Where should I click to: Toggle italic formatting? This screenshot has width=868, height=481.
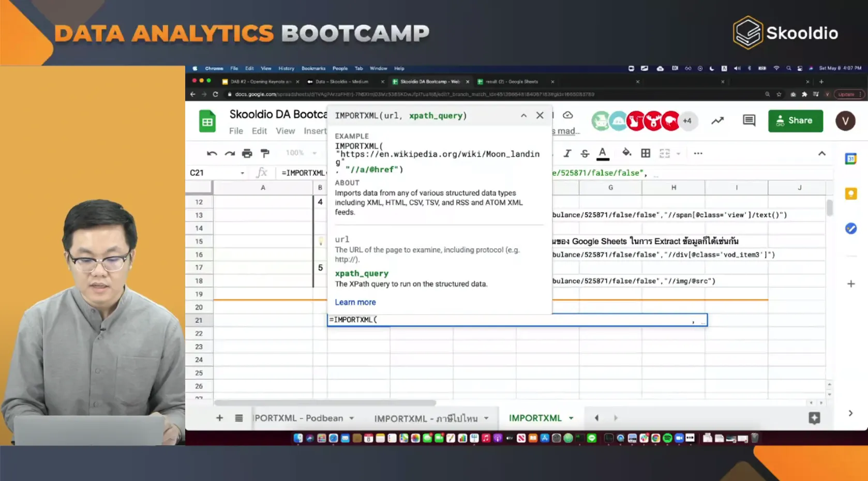[567, 153]
